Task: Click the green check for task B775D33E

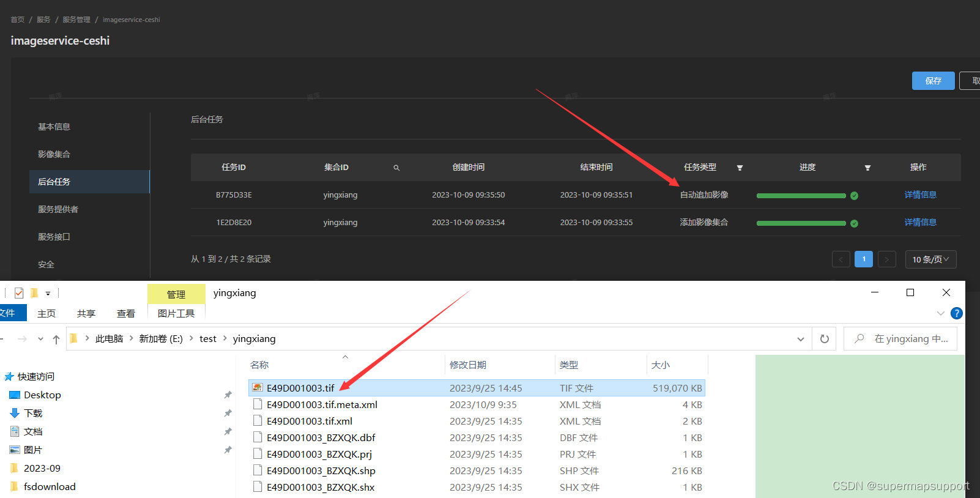Action: coord(854,196)
